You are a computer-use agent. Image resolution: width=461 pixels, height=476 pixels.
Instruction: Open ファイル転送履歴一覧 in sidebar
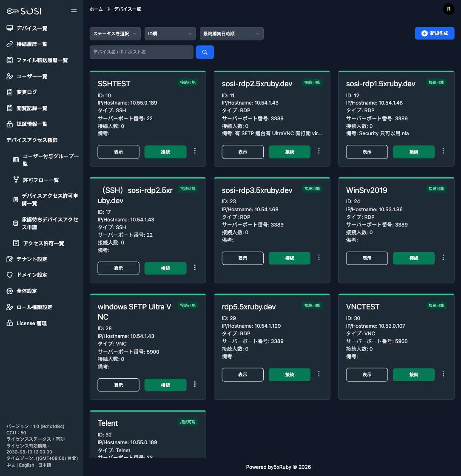(x=42, y=60)
